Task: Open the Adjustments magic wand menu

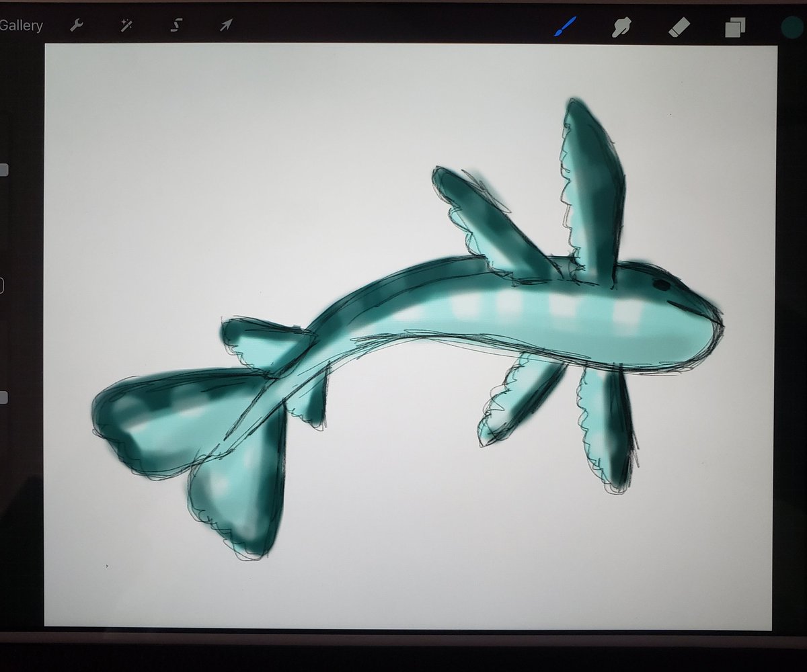Action: point(126,25)
